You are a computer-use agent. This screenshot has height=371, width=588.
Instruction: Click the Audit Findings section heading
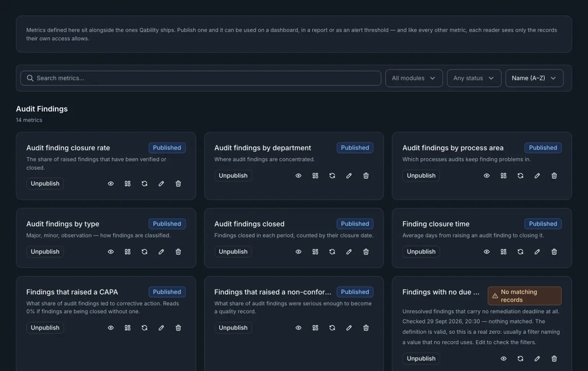point(42,109)
